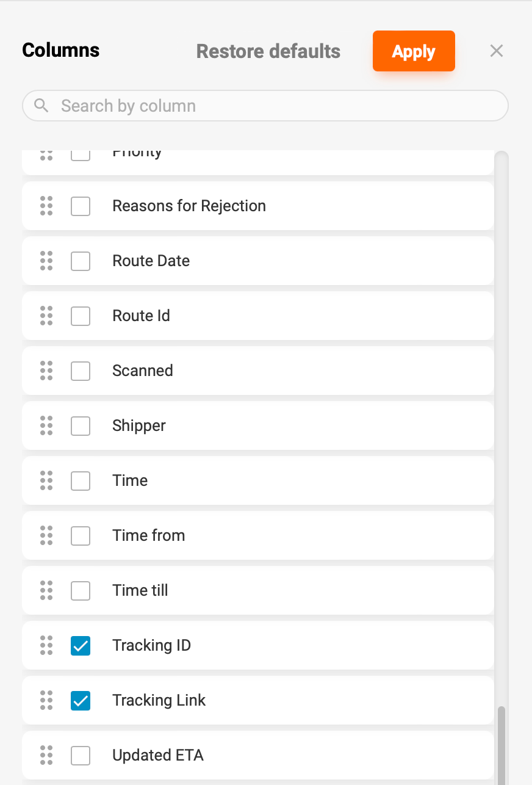The height and width of the screenshot is (785, 532).
Task: Close the Columns panel
Action: tap(497, 51)
